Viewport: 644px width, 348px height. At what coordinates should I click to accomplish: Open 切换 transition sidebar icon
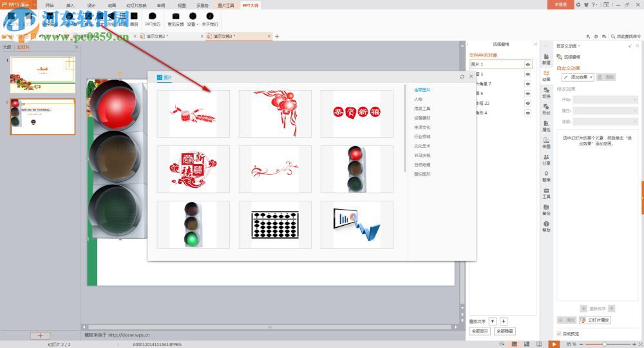pos(546,93)
